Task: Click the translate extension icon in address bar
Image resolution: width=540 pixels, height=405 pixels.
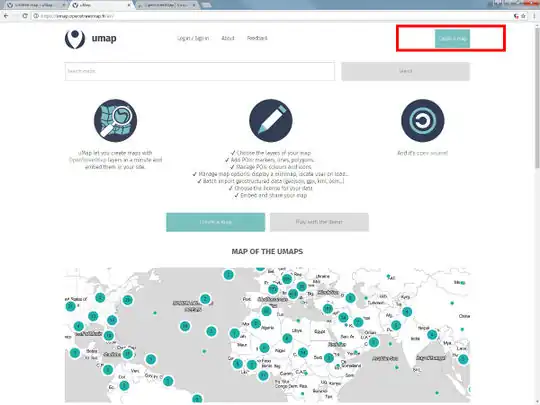Action: (x=516, y=16)
